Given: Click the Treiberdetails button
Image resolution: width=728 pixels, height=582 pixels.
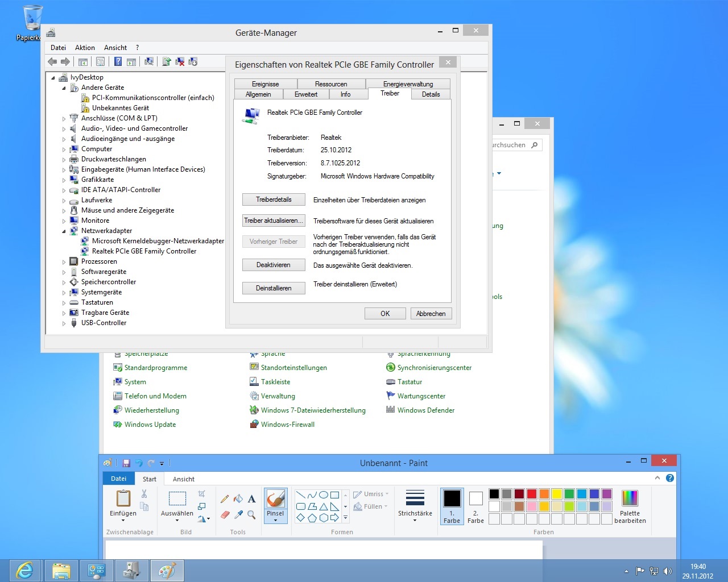Looking at the screenshot, I should coord(274,199).
